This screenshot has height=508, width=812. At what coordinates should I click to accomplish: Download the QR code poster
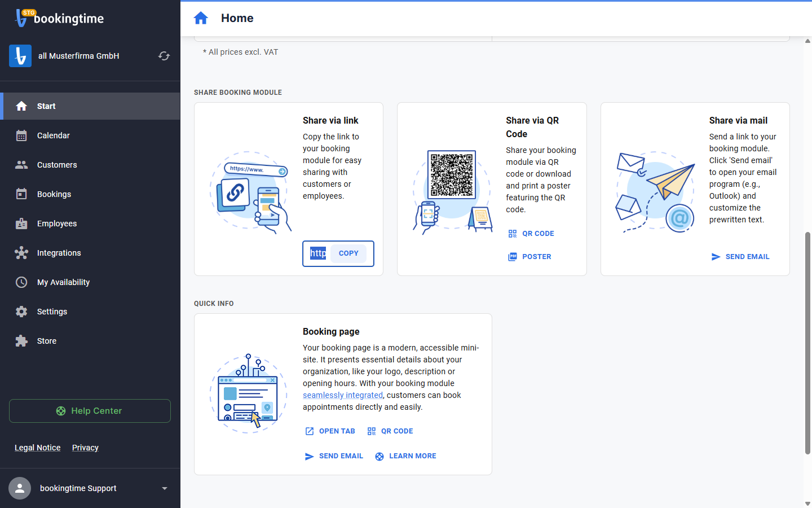pos(530,257)
